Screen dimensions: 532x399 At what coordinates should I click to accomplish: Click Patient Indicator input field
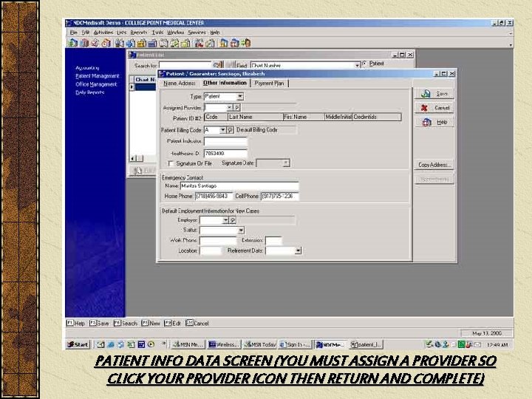225,141
